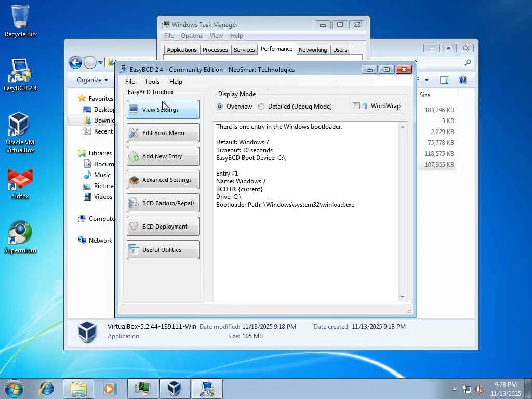The image size is (532, 399).
Task: Open Edit Boot Menu section
Action: point(163,132)
